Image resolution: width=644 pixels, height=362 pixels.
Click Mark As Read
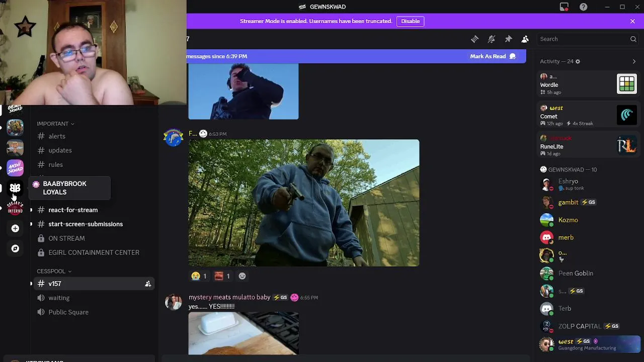493,56
